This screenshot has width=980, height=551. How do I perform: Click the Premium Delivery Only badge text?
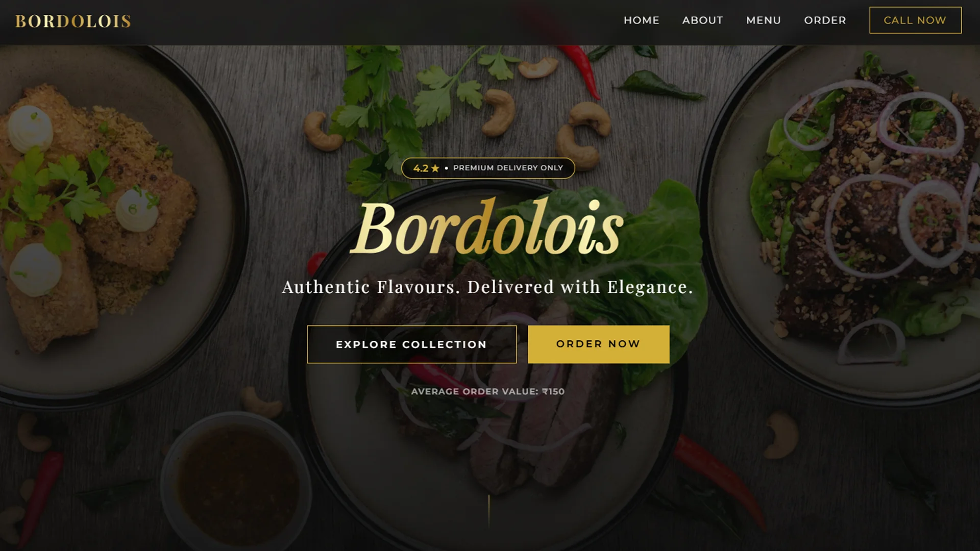pos(508,168)
